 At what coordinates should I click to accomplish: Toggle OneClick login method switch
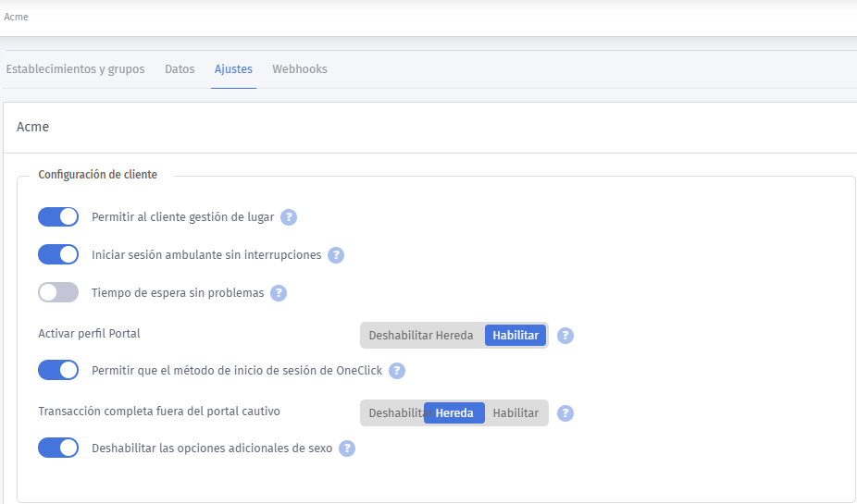[x=58, y=370]
